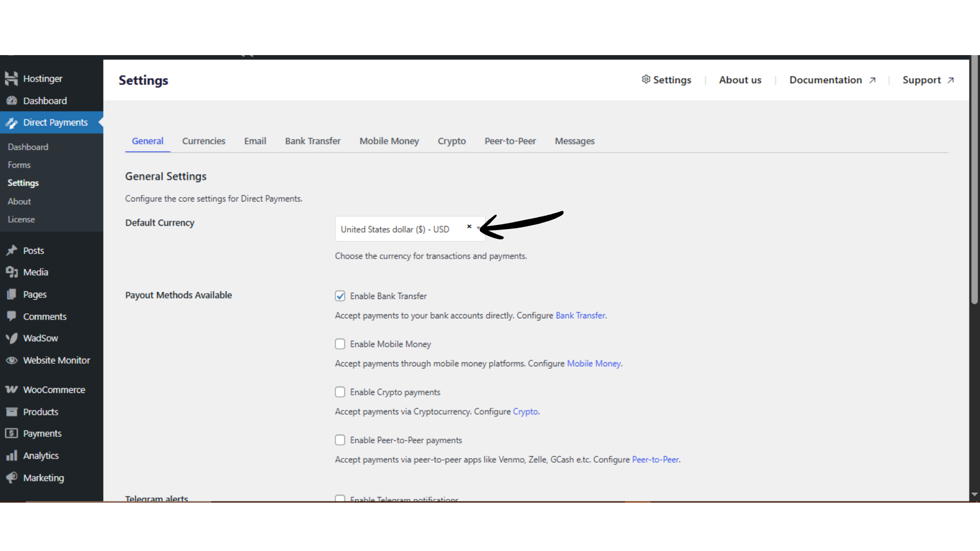This screenshot has height=551, width=980.
Task: Uncheck Enable Bank Transfer checkbox
Action: tap(340, 296)
